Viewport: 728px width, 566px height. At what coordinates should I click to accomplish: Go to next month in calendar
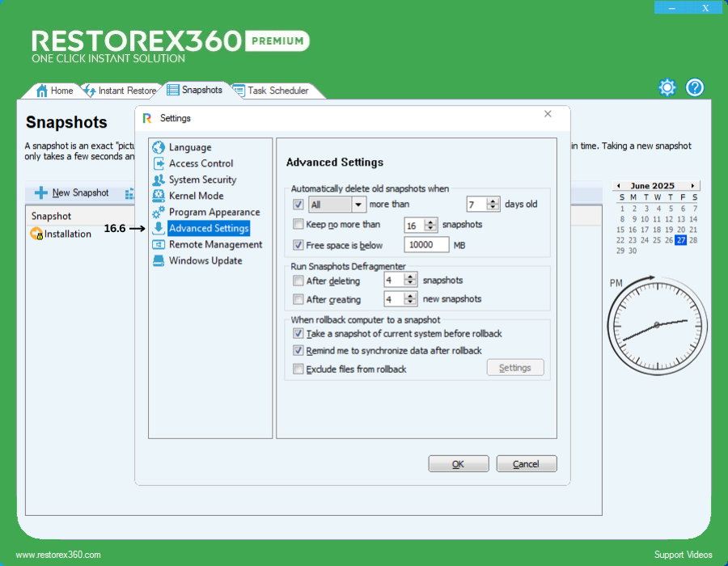(x=692, y=186)
